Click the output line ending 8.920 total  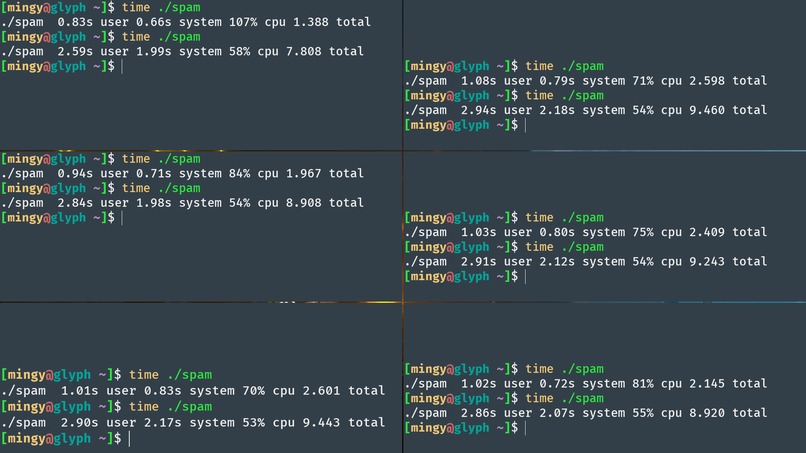point(585,413)
